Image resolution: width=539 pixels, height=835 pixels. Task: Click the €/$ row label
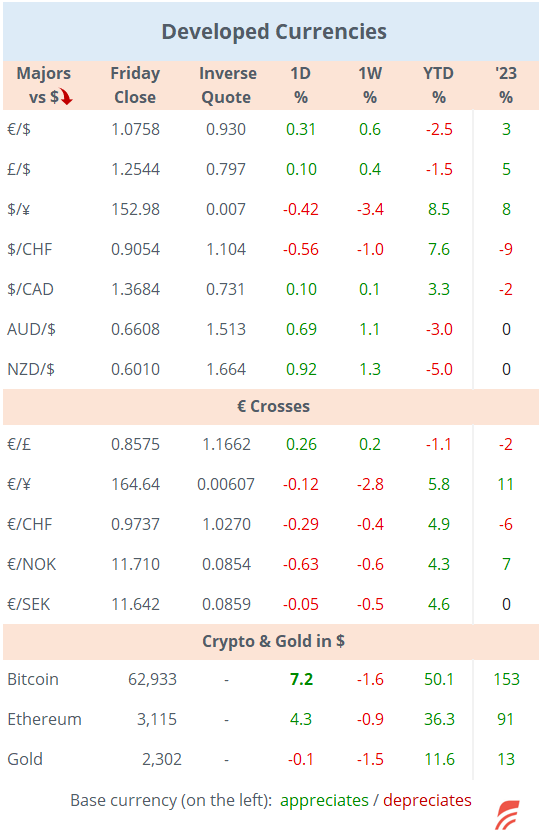pos(19,129)
